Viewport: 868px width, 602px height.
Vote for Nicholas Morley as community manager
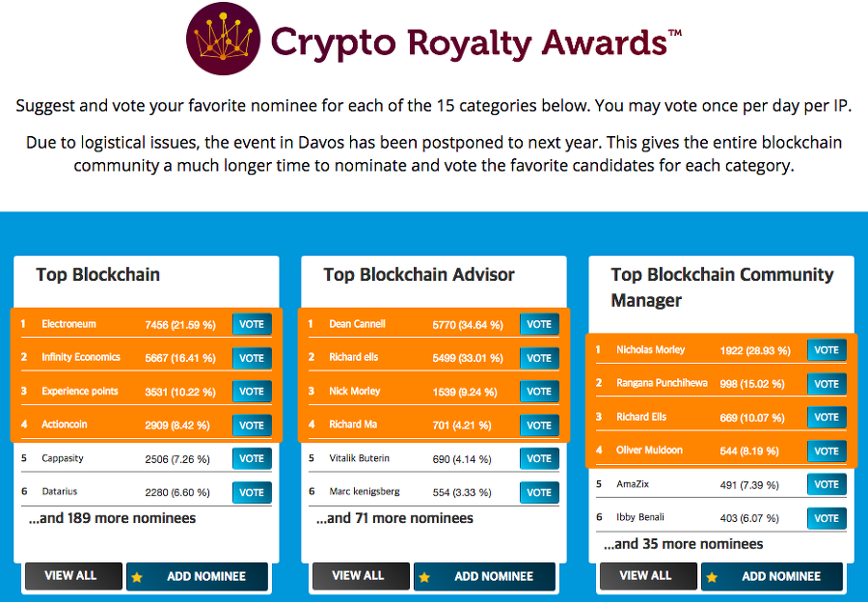(x=827, y=350)
